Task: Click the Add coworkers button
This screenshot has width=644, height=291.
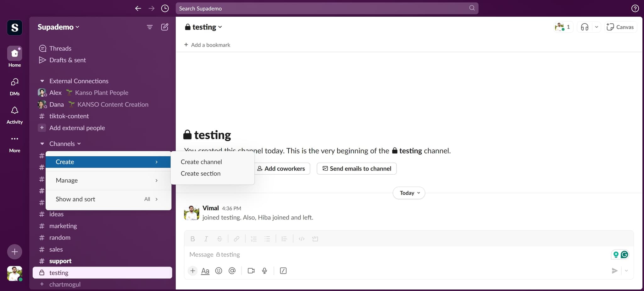Action: 281,169
